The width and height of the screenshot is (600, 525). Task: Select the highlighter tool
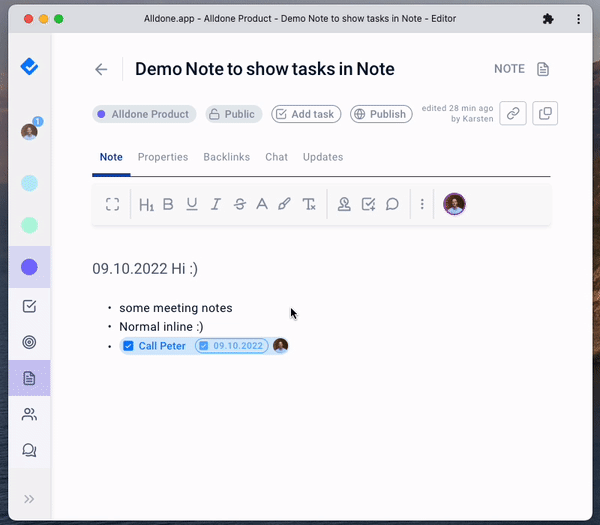click(284, 204)
